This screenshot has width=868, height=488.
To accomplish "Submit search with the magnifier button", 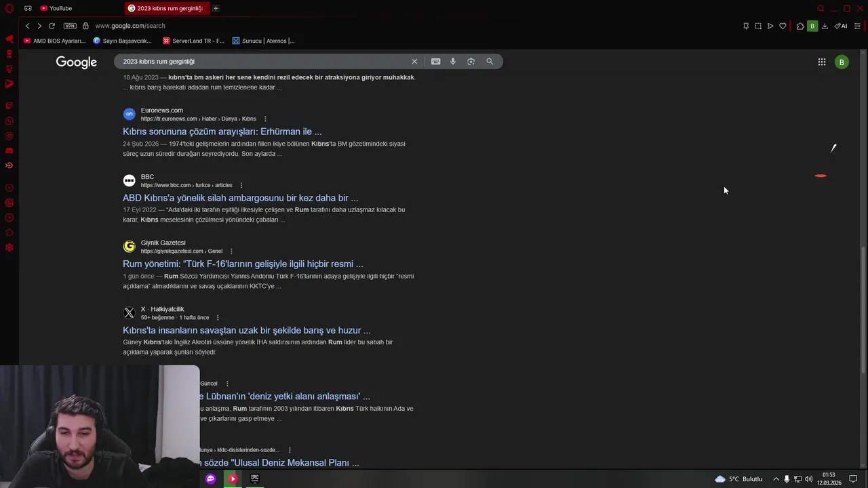I will point(490,61).
